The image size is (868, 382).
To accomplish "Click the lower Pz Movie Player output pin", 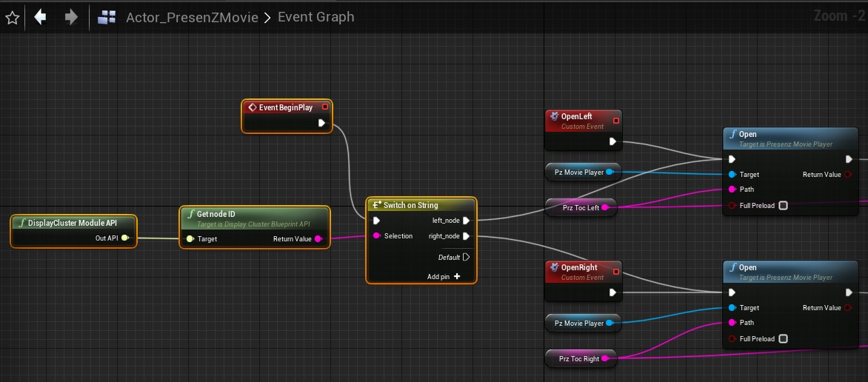I will tap(610, 323).
